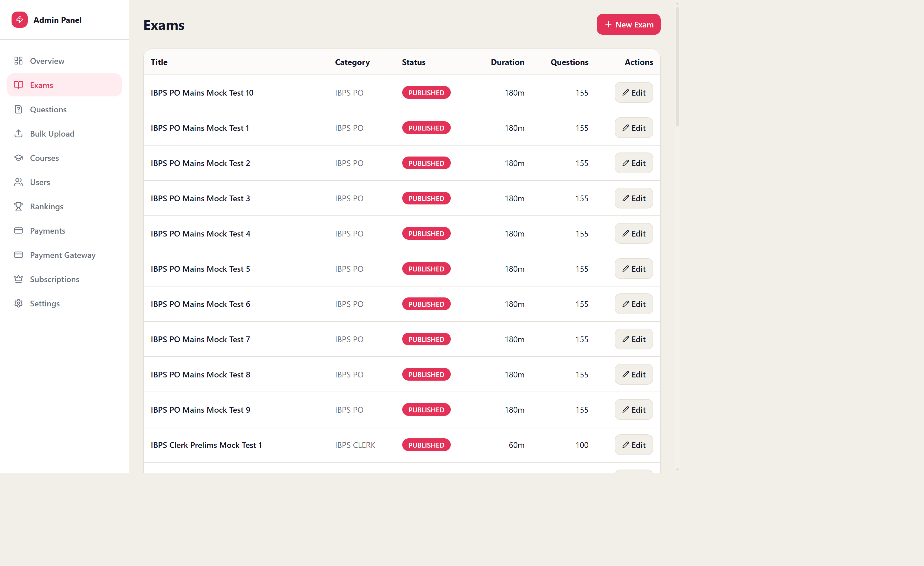
Task: Click the Actions column header
Action: [639, 62]
